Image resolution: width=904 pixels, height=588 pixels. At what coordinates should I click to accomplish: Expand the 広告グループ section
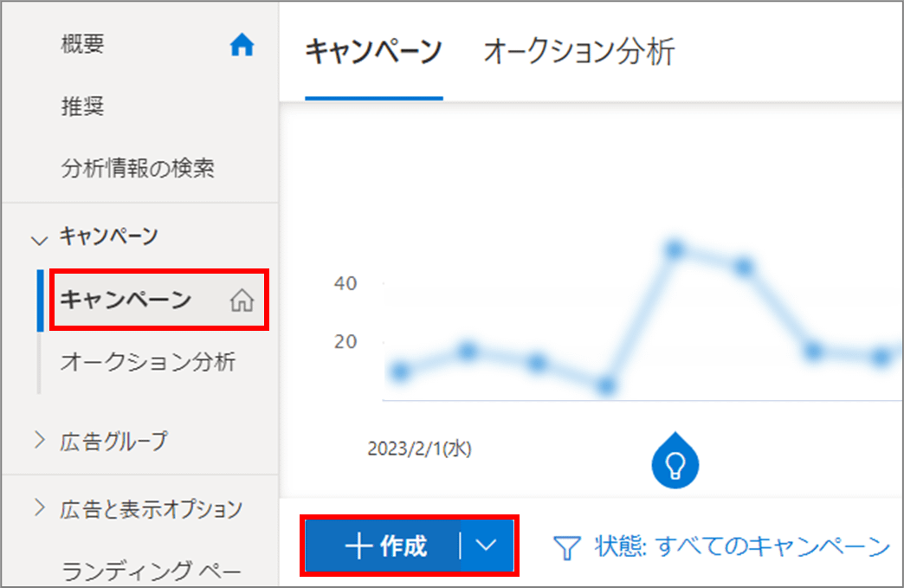[39, 441]
